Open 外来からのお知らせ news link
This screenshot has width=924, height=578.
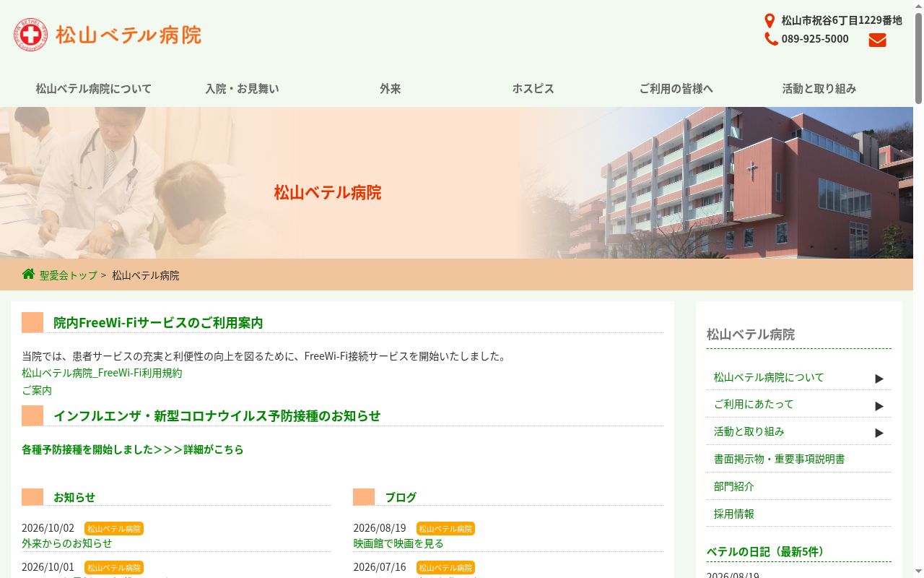(67, 543)
